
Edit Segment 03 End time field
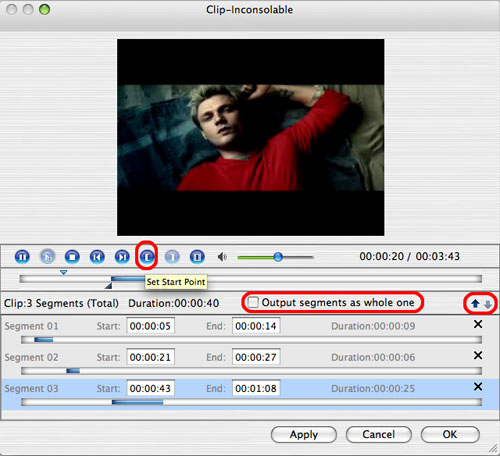click(256, 388)
